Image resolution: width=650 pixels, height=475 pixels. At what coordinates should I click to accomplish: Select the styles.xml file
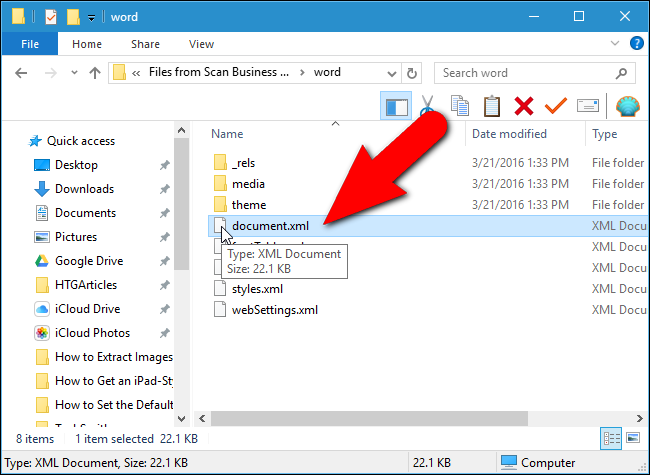pos(260,288)
